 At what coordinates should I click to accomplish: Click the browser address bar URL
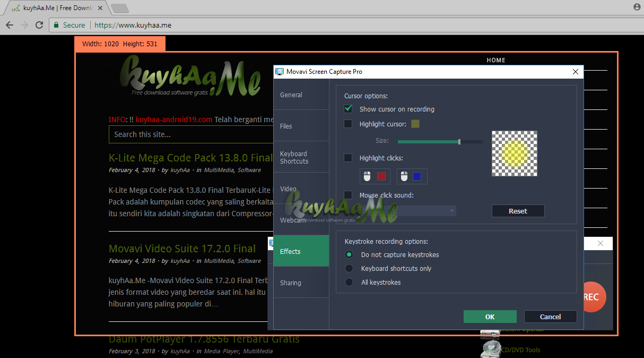(x=133, y=25)
